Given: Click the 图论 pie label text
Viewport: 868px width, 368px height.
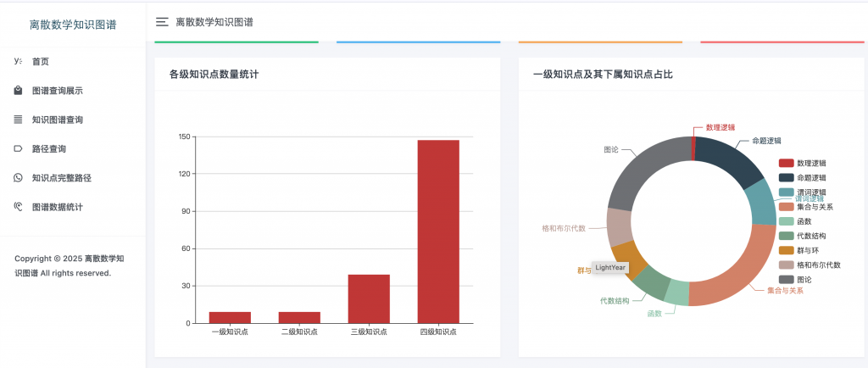Looking at the screenshot, I should click(x=611, y=149).
